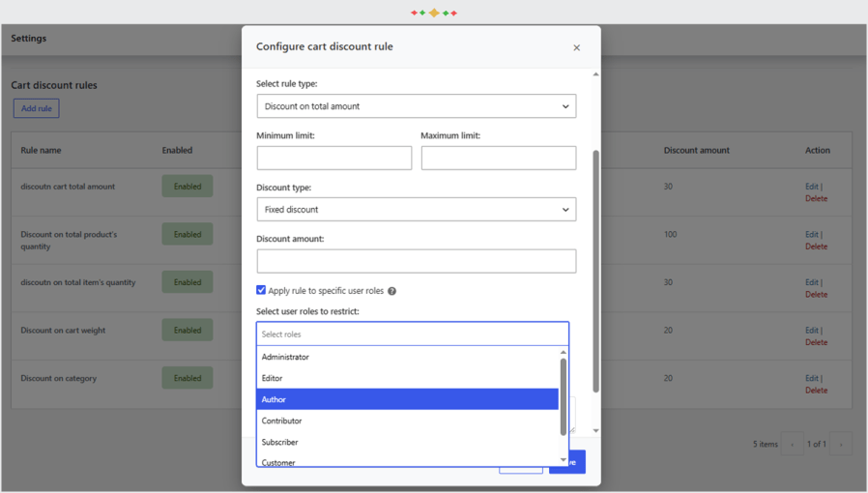Viewport: 868px width, 493px height.
Task: Go to previous page of rules
Action: click(x=793, y=445)
